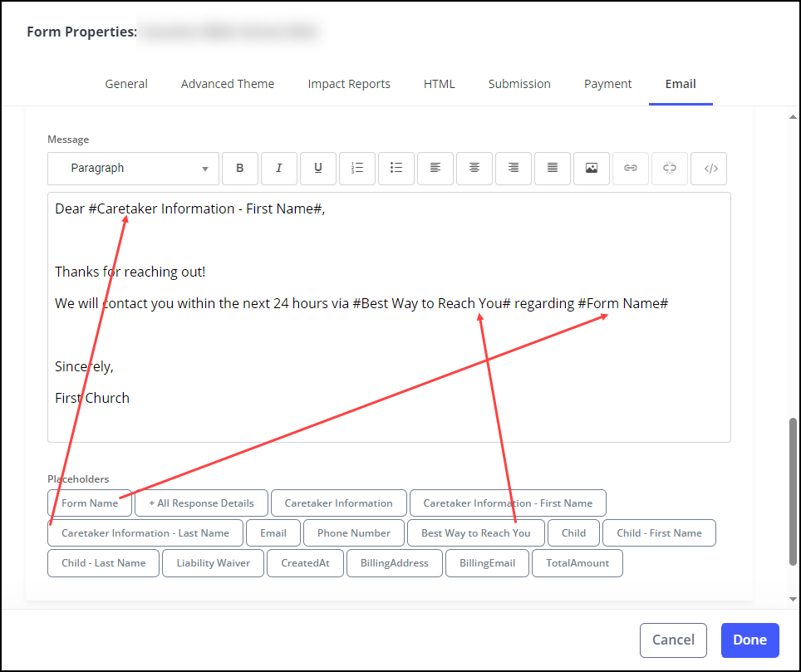The width and height of the screenshot is (801, 672).
Task: Insert a bulleted list
Action: 396,169
